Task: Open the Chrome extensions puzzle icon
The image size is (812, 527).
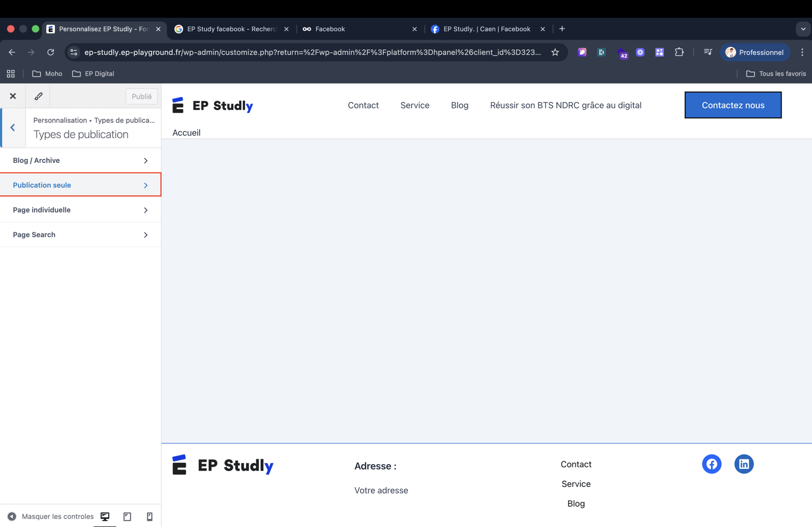Action: [x=679, y=52]
